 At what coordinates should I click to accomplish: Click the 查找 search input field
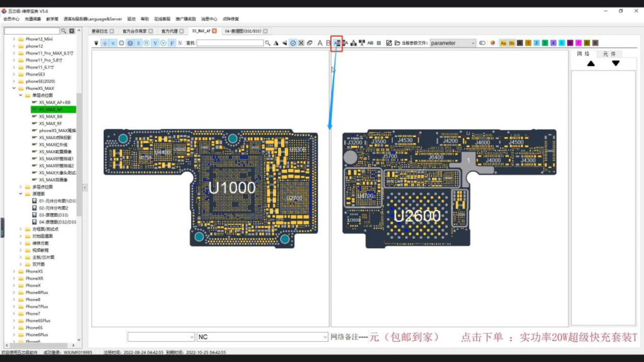(x=230, y=43)
